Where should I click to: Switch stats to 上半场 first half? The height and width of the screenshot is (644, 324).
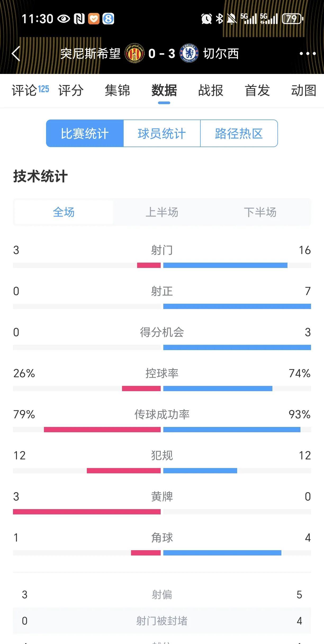tap(162, 212)
